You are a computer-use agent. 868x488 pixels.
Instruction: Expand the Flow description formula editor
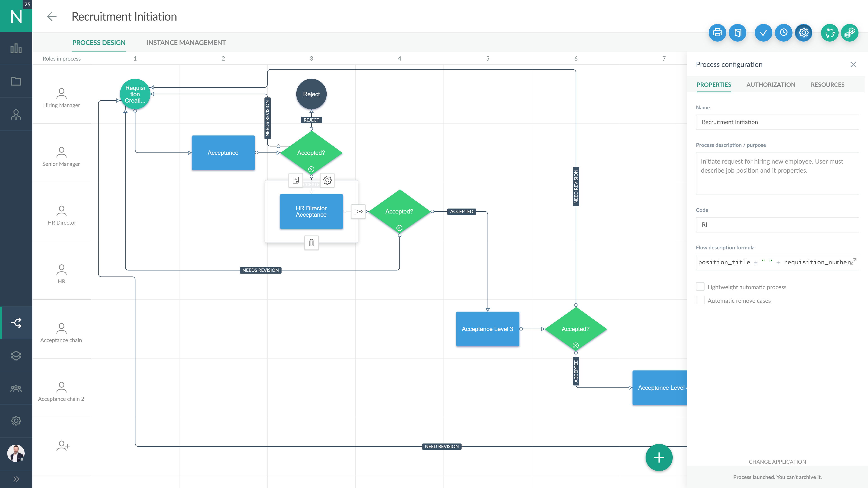[x=854, y=261]
